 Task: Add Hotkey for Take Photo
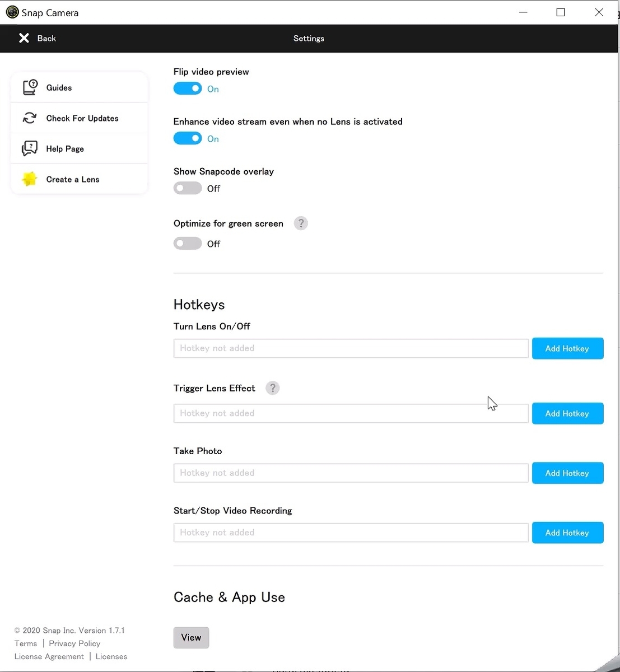[x=567, y=473]
